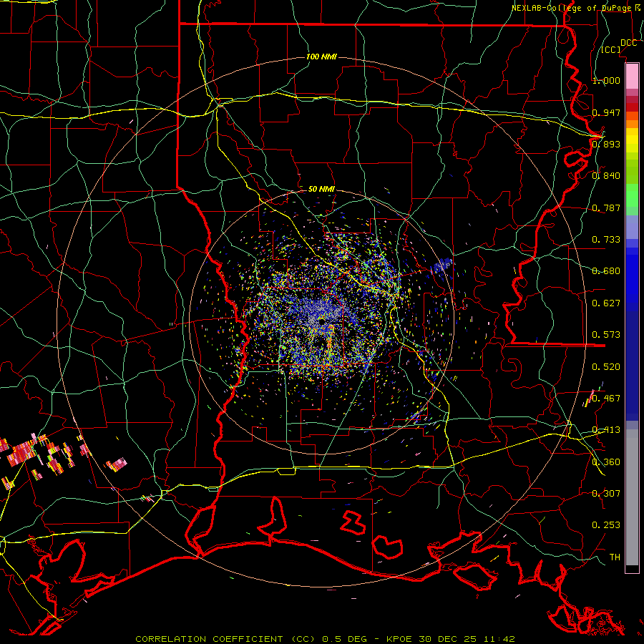Select the 0.840 scale value
The height and width of the screenshot is (644, 644).
pos(606,176)
